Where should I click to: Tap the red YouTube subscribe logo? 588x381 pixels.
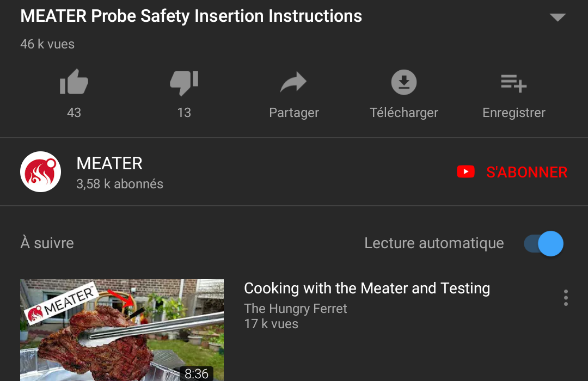pos(465,172)
